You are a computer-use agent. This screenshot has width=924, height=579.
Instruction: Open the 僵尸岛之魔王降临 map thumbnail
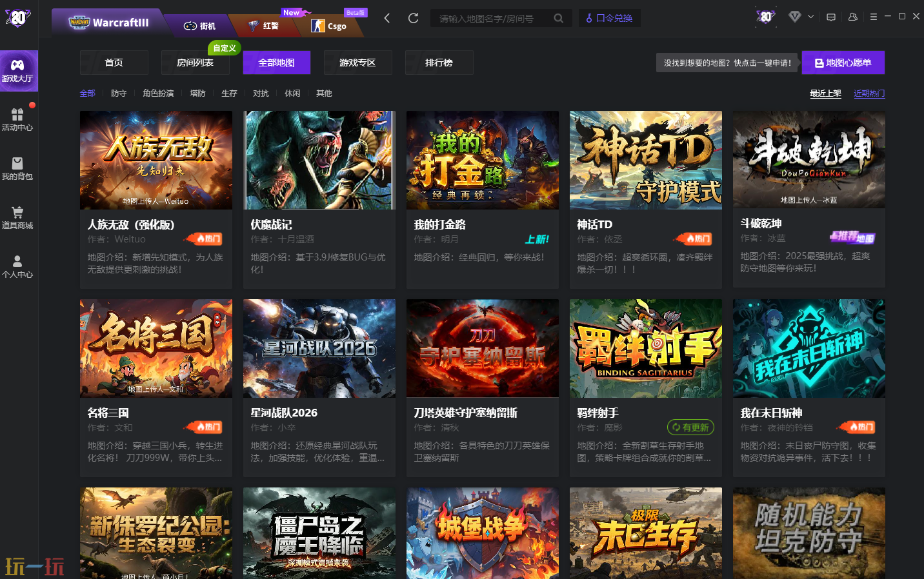319,533
